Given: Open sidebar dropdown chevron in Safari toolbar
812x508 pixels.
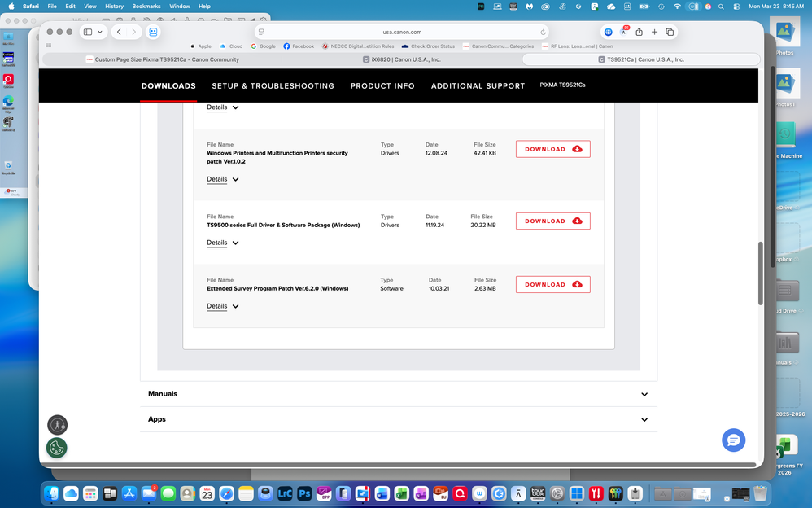Looking at the screenshot, I should tap(100, 32).
